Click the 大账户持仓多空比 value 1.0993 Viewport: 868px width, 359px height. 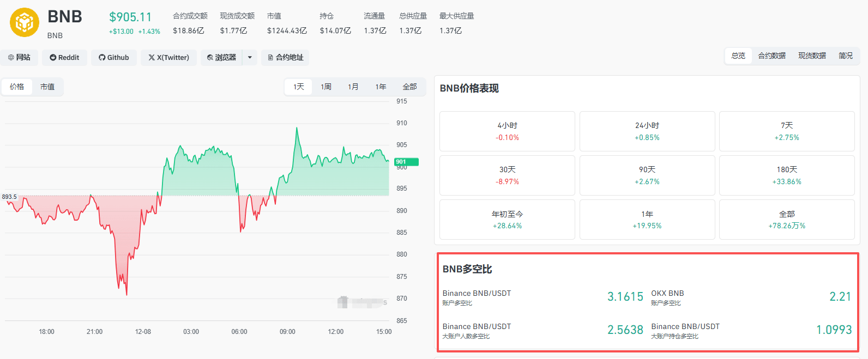pos(834,330)
